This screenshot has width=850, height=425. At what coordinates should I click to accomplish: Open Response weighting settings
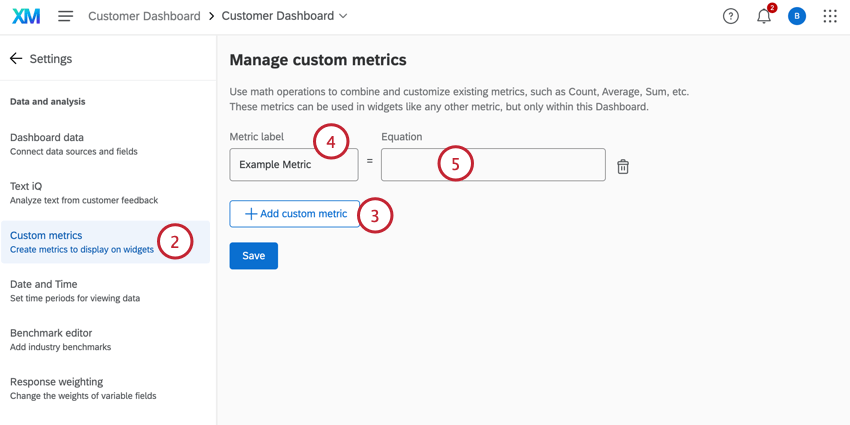tap(83, 388)
